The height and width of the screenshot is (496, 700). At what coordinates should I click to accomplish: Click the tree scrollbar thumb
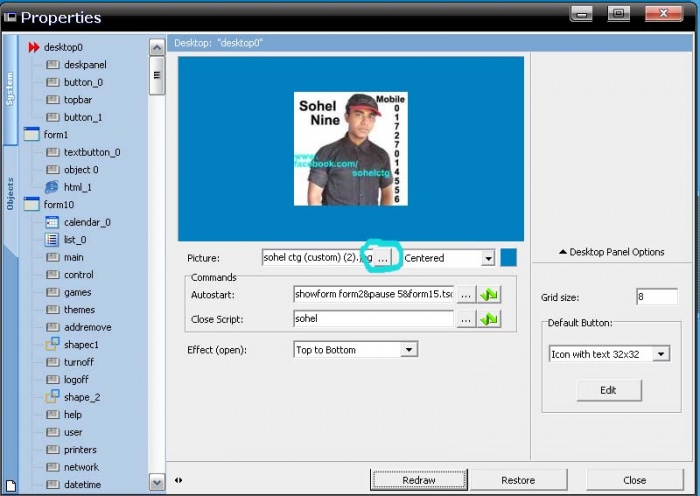click(157, 75)
